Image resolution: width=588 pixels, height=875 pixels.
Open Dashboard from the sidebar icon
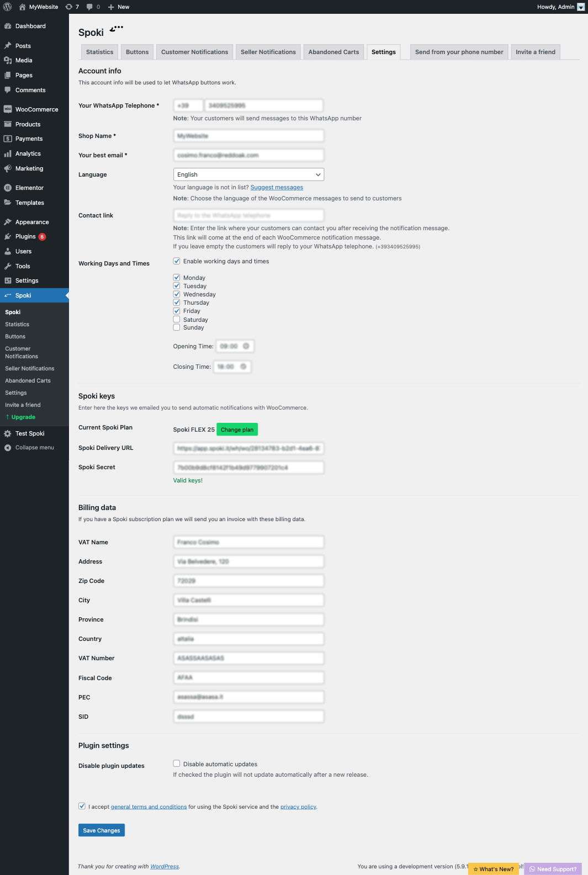tap(8, 26)
